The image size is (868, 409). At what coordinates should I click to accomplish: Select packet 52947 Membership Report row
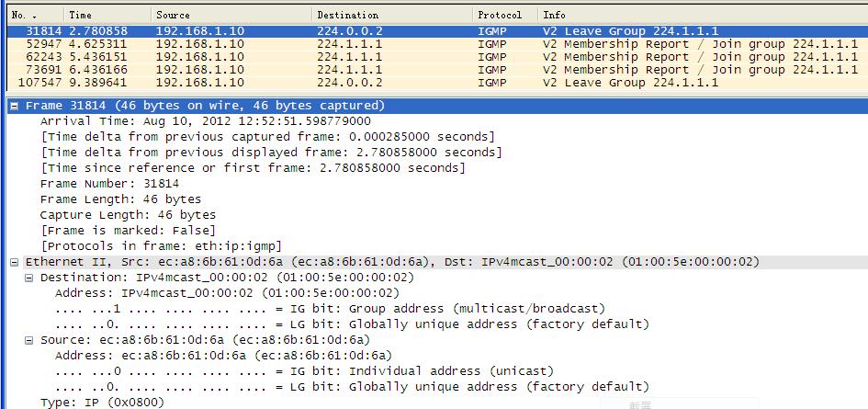coord(367,43)
